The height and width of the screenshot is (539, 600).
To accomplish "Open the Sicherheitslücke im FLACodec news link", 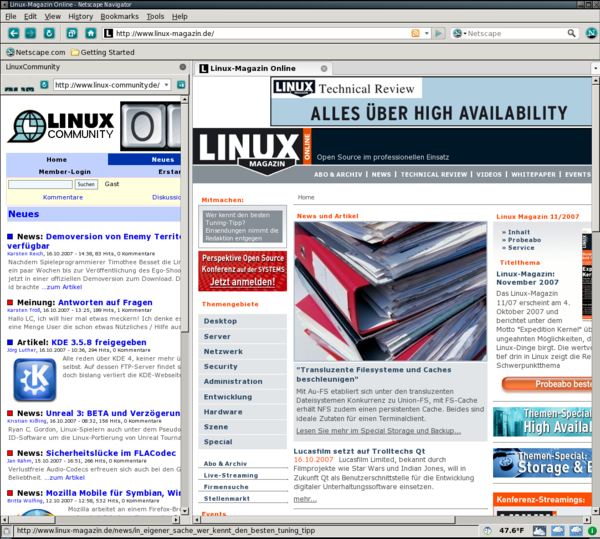I will [111, 453].
